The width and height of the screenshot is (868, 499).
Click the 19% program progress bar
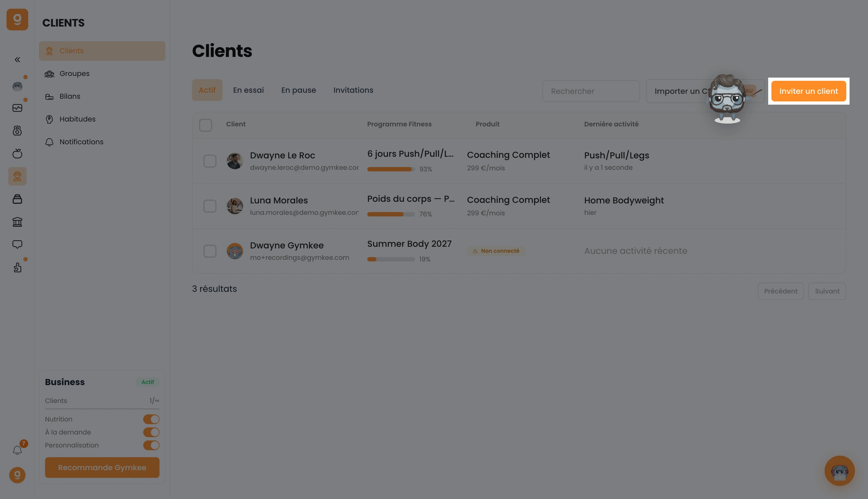tap(391, 259)
